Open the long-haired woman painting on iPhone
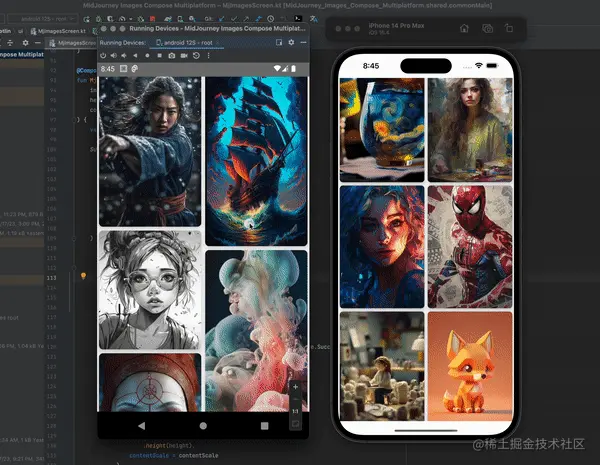 pos(470,130)
